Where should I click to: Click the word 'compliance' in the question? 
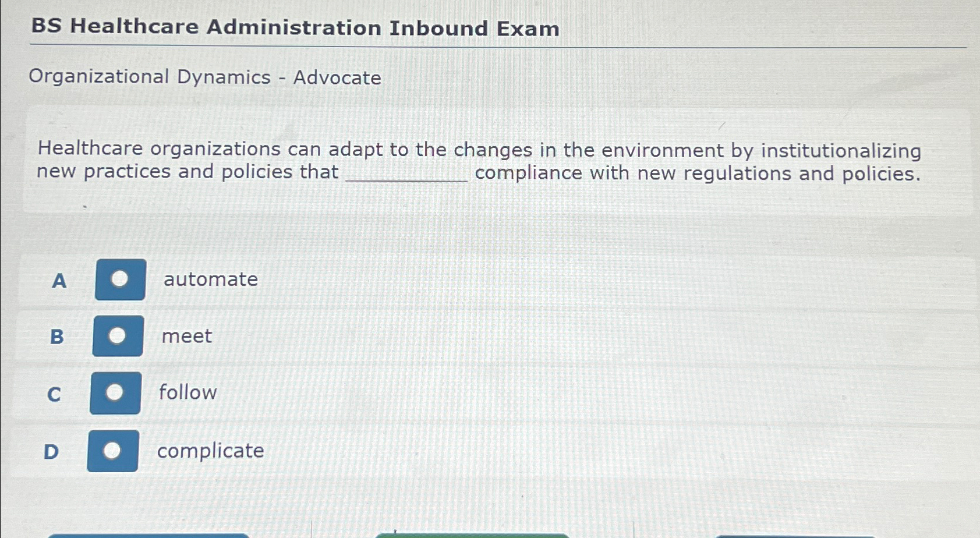(x=528, y=172)
